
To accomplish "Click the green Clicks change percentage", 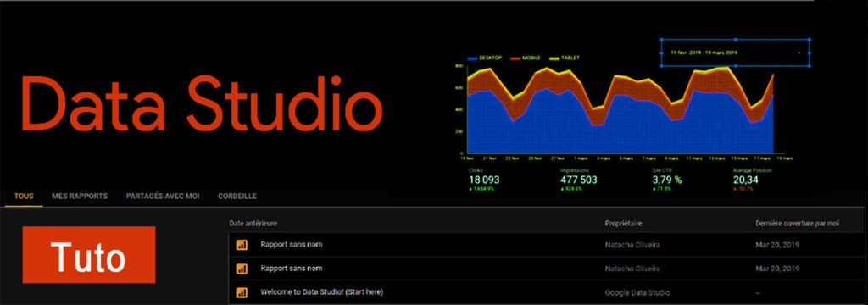I will [x=481, y=189].
